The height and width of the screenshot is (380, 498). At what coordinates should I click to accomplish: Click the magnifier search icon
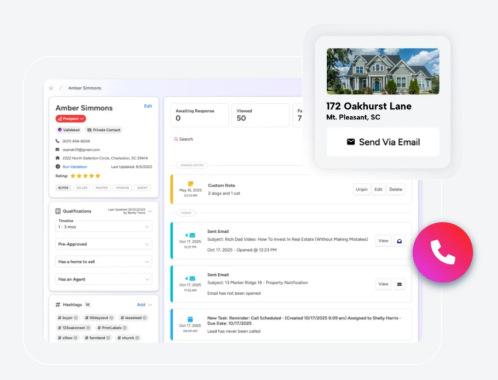[x=176, y=139]
